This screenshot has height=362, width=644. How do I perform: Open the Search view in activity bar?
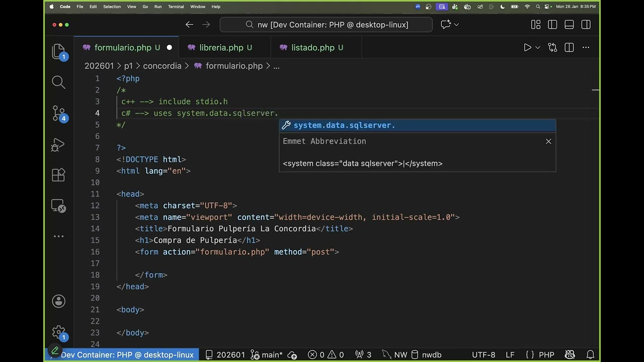coord(59,82)
